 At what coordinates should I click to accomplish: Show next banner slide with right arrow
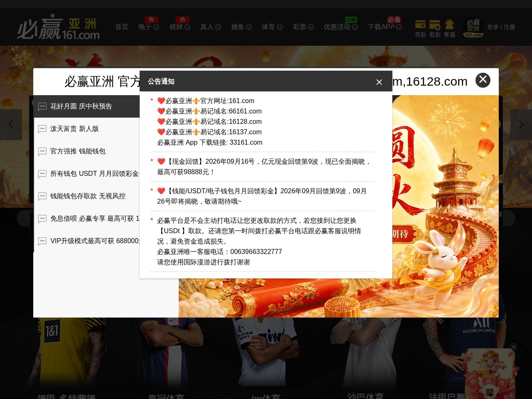(521, 125)
